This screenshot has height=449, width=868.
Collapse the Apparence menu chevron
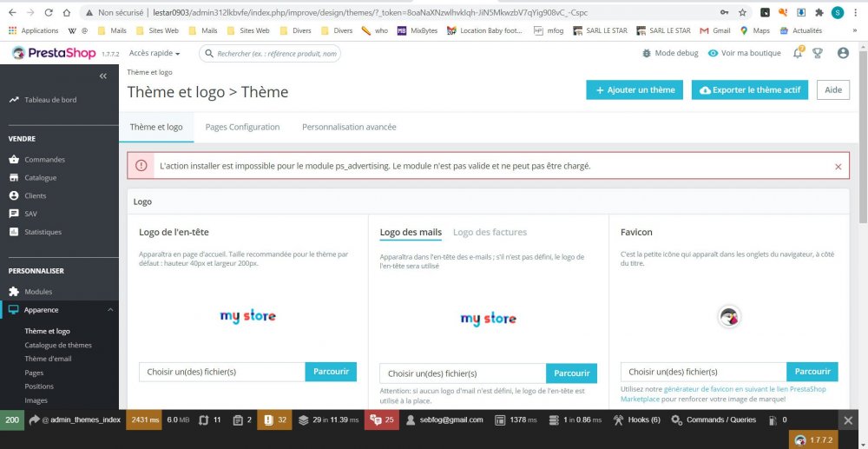pyautogui.click(x=110, y=310)
